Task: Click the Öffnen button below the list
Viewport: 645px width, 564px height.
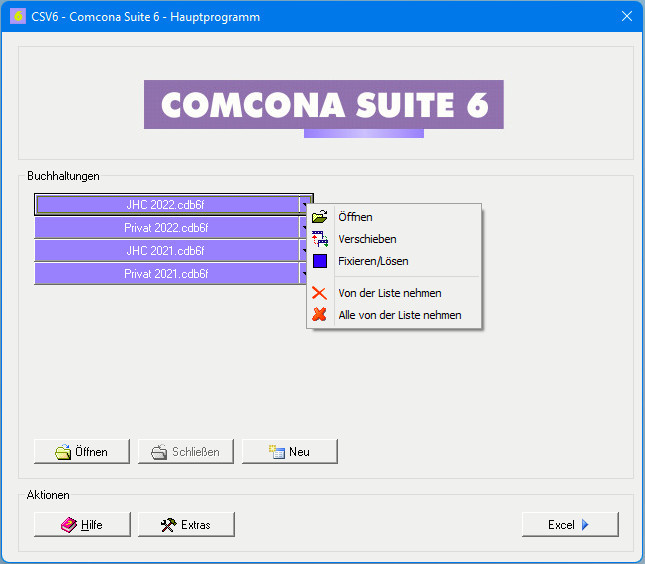Action: (82, 452)
